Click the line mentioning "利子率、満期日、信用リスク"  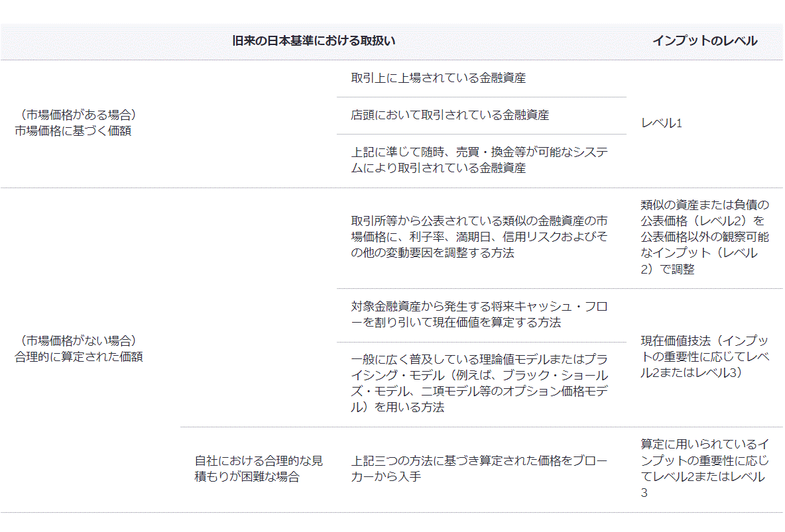click(x=479, y=237)
